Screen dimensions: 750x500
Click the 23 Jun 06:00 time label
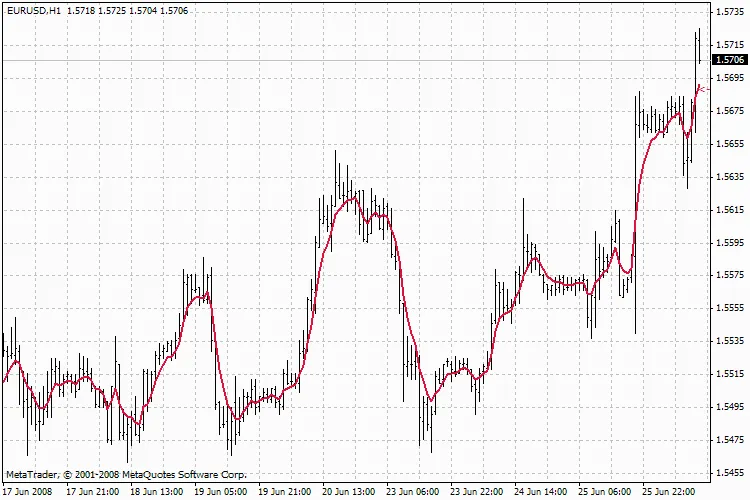413,491
